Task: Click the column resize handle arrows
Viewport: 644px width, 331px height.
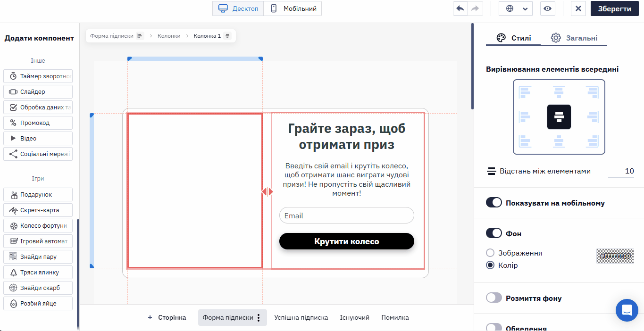Action: coord(268,191)
